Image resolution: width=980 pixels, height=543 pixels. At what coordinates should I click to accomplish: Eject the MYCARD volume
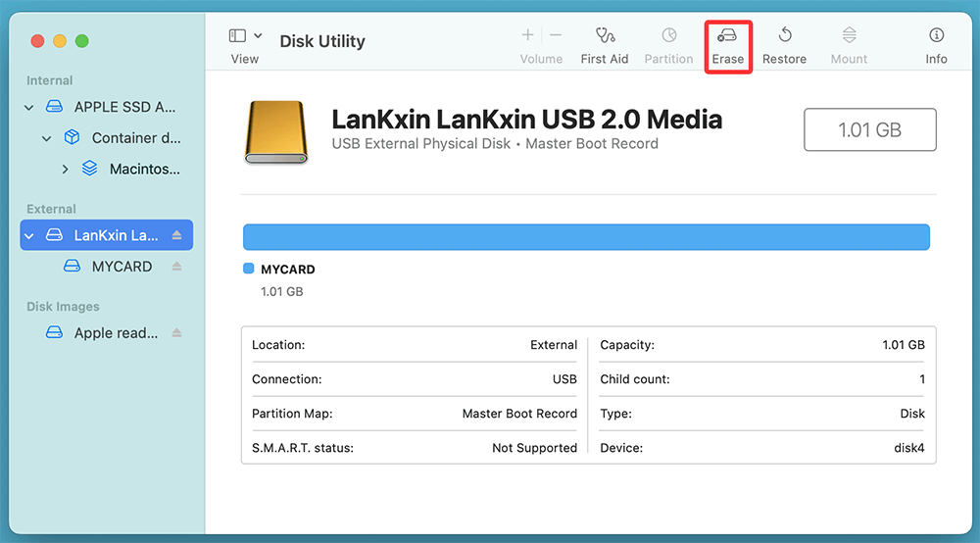(177, 267)
